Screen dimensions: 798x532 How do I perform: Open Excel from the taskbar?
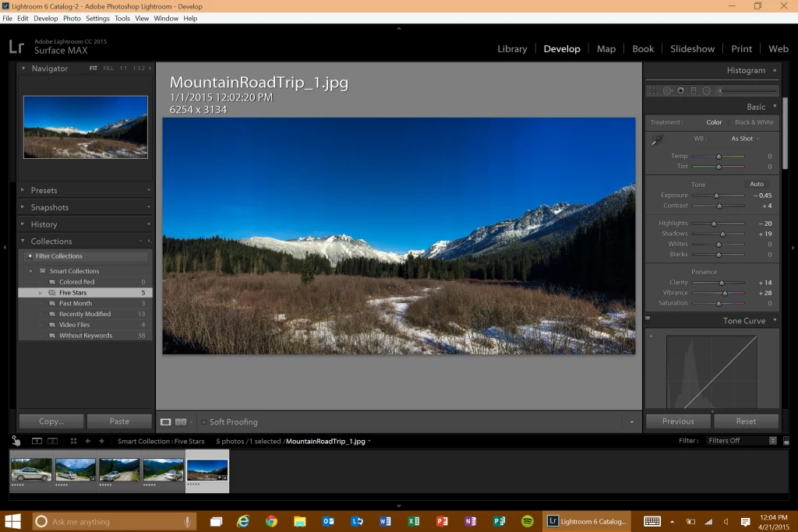click(x=413, y=521)
